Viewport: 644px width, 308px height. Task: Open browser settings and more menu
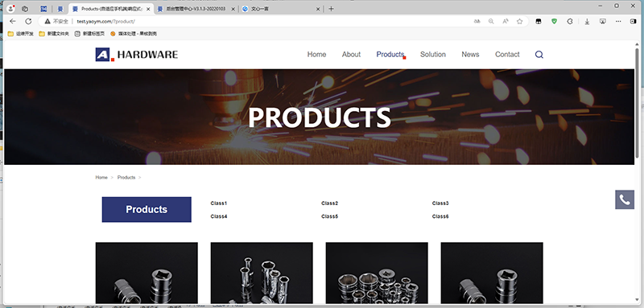(619, 22)
